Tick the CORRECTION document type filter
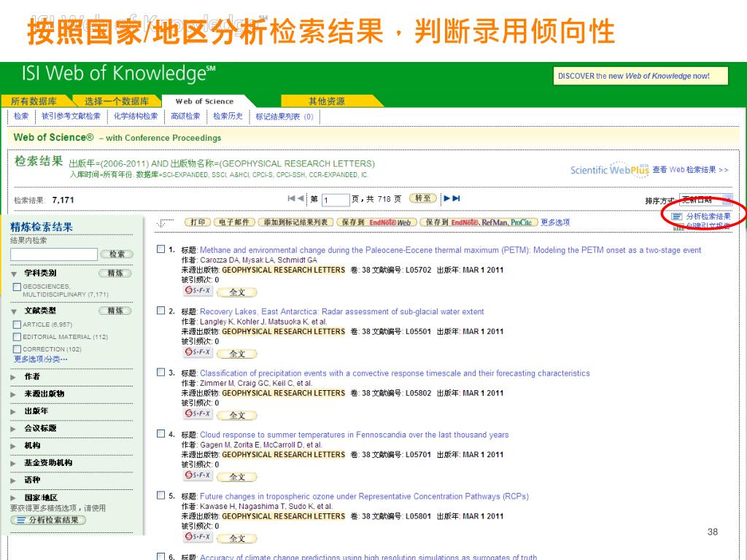The width and height of the screenshot is (747, 560). point(18,349)
